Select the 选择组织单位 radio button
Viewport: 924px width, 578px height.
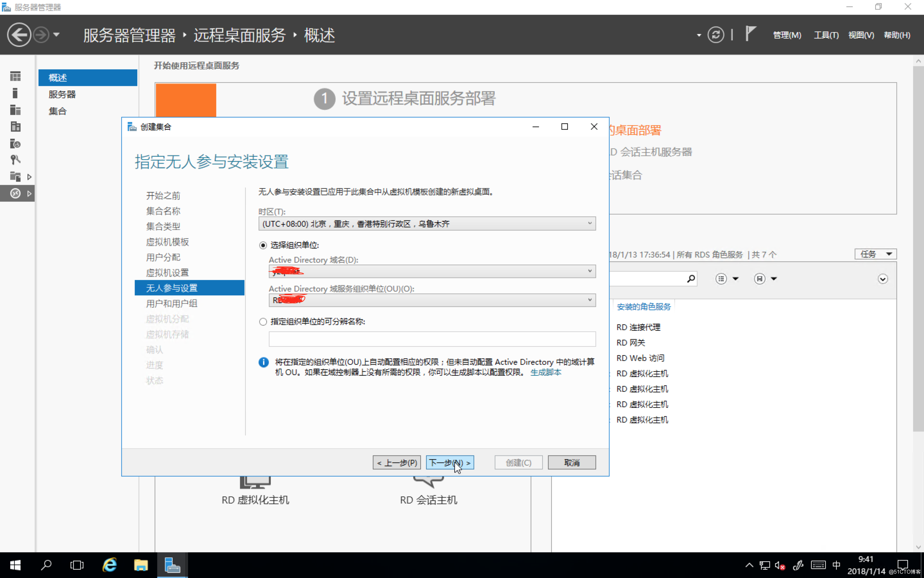coord(263,245)
